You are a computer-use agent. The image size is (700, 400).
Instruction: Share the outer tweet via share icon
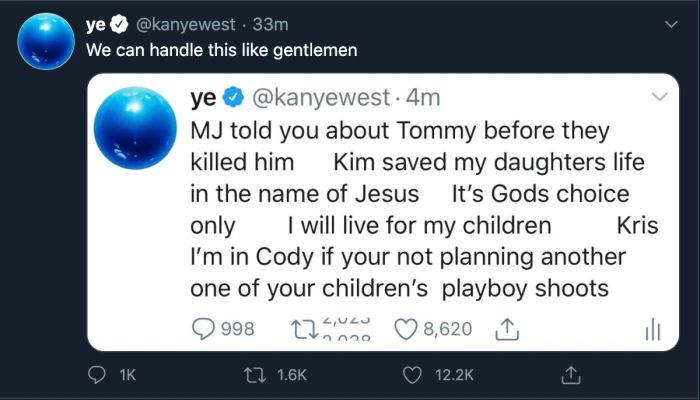(571, 375)
